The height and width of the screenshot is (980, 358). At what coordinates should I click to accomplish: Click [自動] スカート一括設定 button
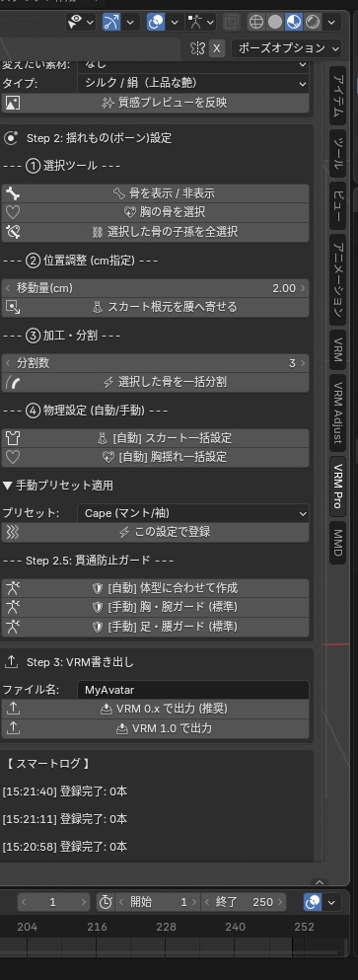155,438
